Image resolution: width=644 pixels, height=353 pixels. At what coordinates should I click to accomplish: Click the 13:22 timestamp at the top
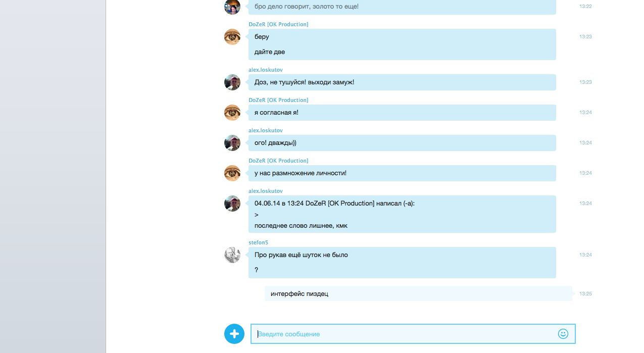tap(585, 7)
